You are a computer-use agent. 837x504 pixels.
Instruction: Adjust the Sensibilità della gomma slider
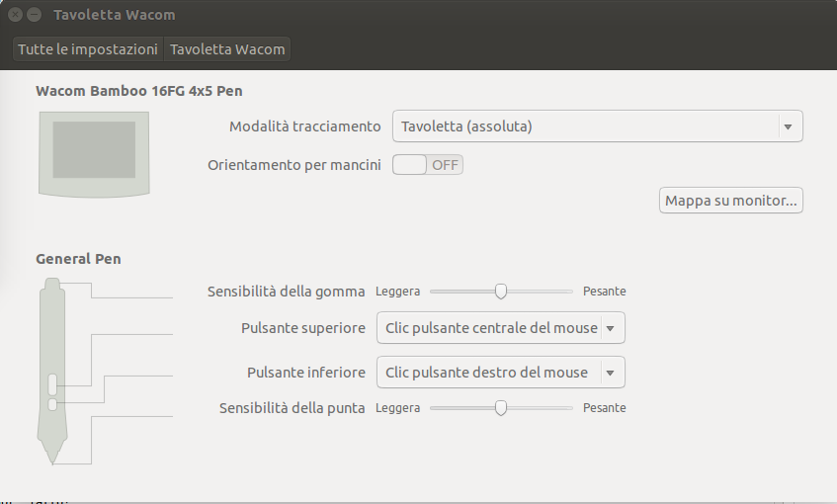point(501,292)
